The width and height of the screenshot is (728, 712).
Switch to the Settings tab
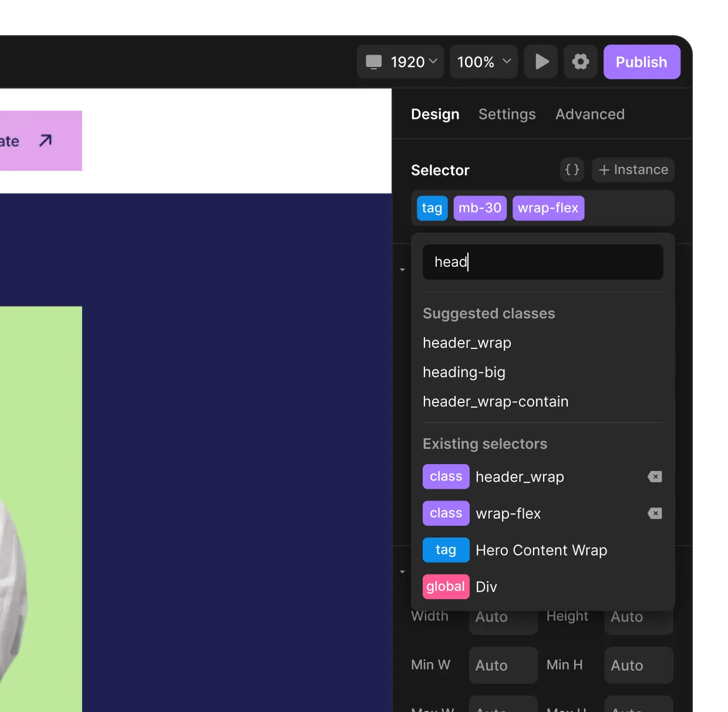507,114
